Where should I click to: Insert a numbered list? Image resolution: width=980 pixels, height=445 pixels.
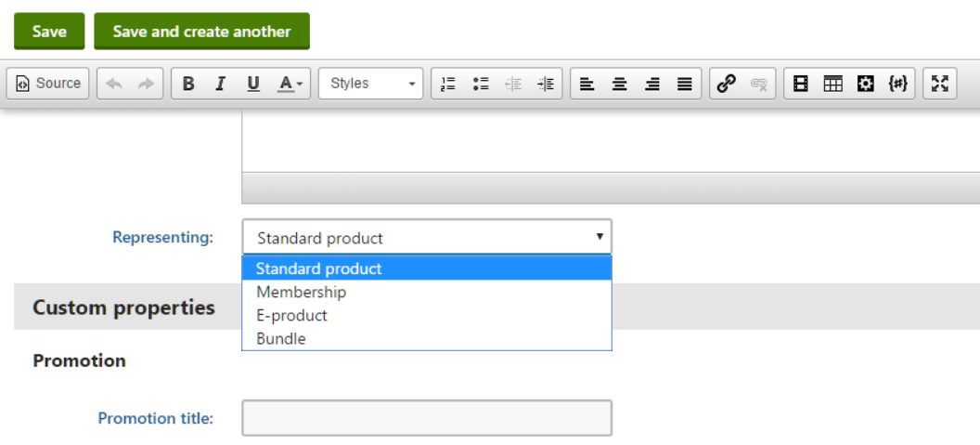[x=448, y=84]
